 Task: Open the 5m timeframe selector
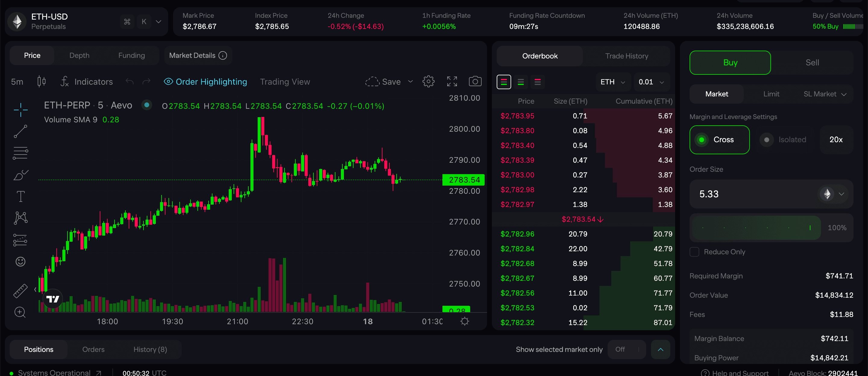[x=17, y=82]
